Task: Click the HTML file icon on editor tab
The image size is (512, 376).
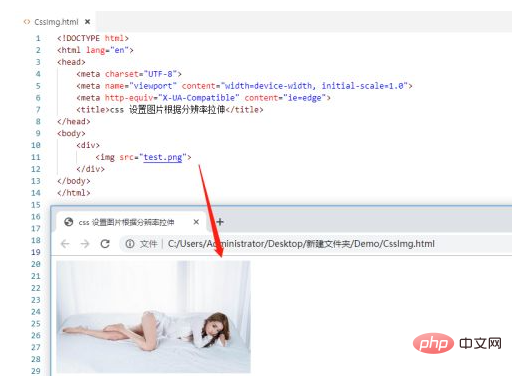Action: [27, 22]
